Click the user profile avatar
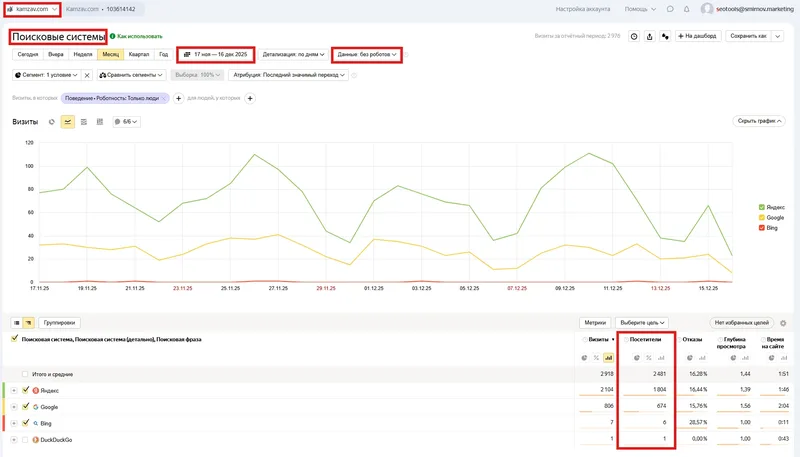 pyautogui.click(x=708, y=9)
